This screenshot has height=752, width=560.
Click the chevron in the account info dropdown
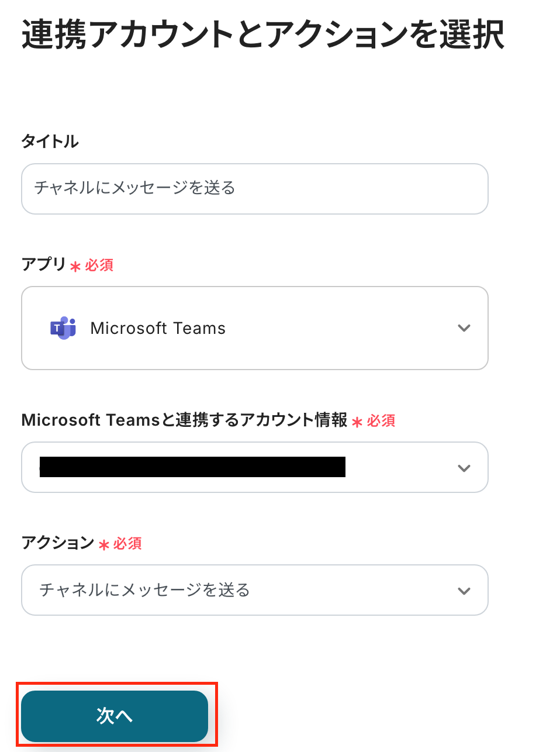coord(464,468)
